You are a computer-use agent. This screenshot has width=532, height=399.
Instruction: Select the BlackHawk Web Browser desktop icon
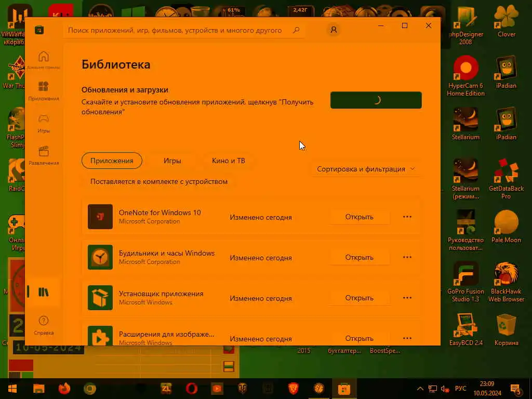(x=506, y=282)
